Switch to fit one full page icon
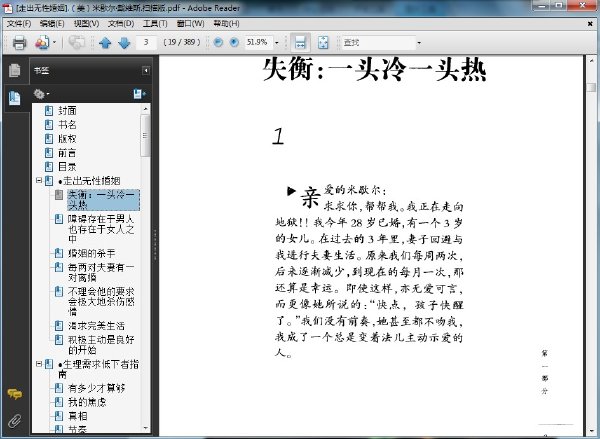Screen dimensions: 600x439 (x=323, y=42)
